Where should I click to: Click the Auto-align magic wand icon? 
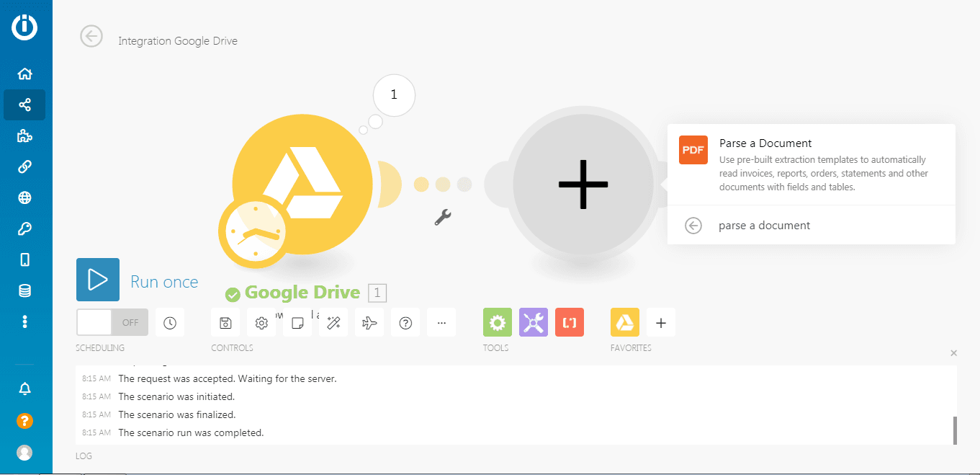pyautogui.click(x=333, y=323)
